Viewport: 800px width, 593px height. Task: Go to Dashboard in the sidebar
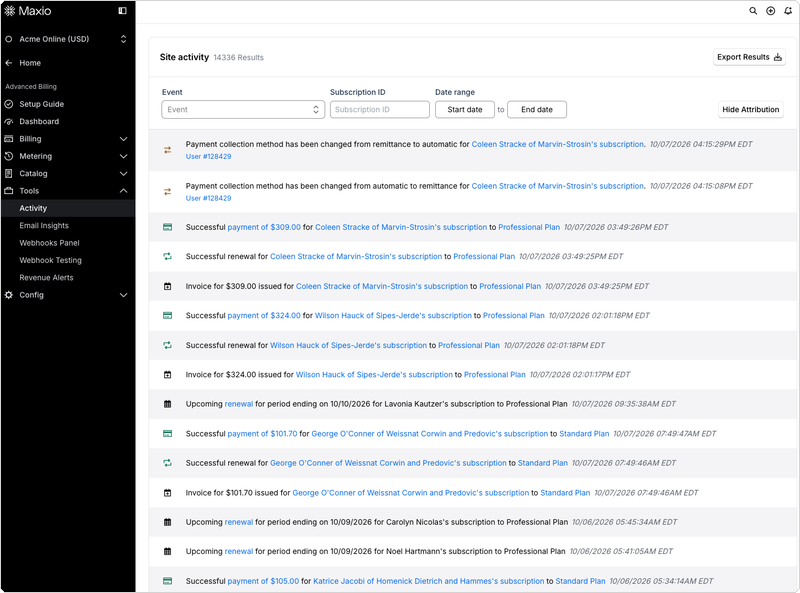tap(39, 121)
